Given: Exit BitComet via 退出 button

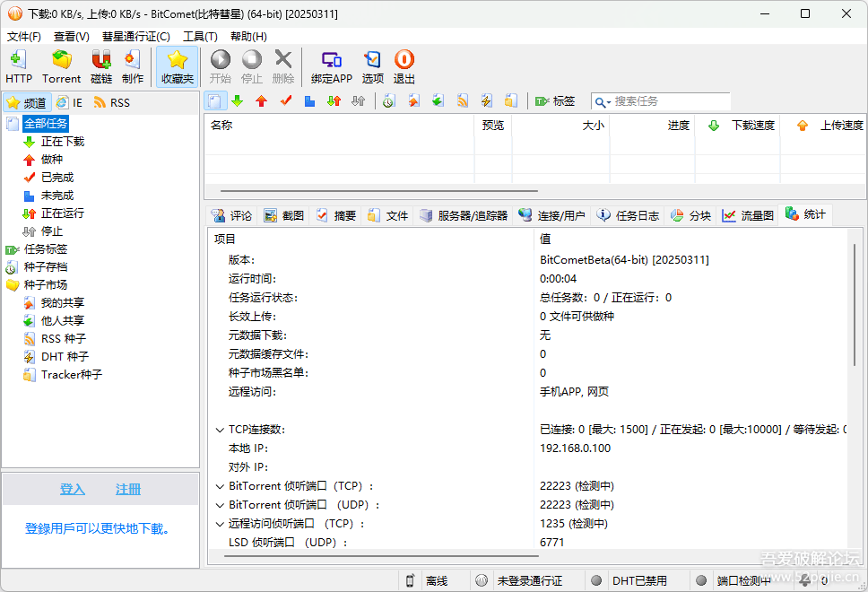Looking at the screenshot, I should (404, 66).
